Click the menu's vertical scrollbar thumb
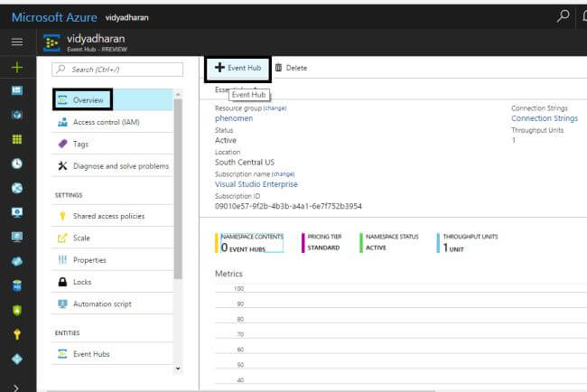 coord(178,189)
